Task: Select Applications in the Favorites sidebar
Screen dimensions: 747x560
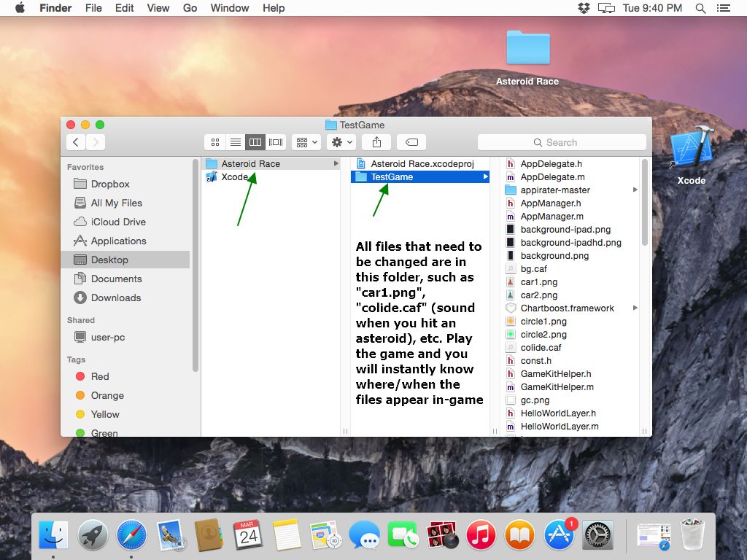Action: click(118, 241)
